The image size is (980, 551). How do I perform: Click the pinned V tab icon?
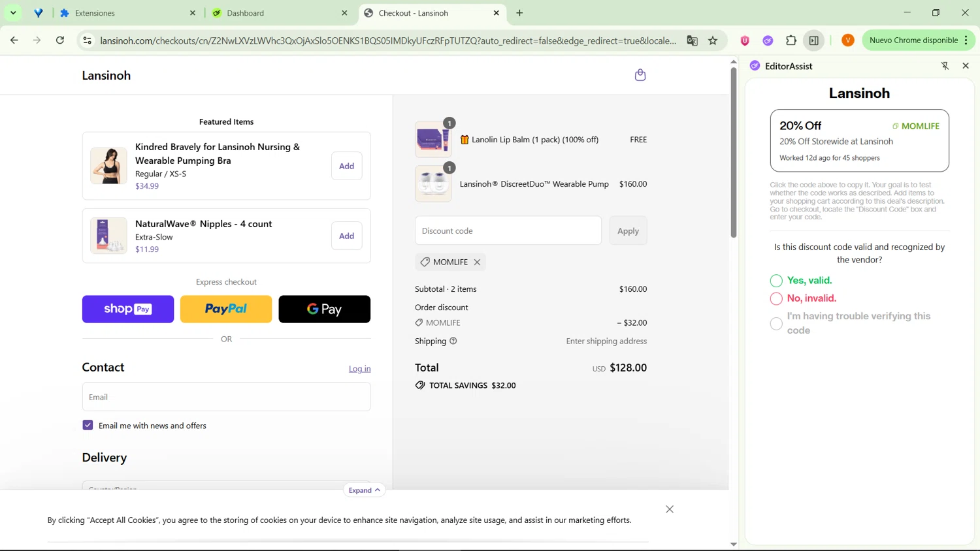[39, 13]
